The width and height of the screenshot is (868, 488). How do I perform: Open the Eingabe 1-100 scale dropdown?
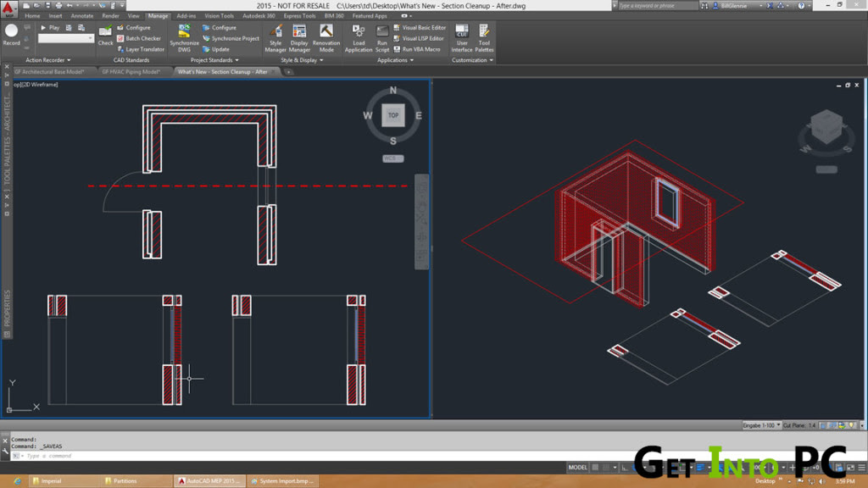pos(761,425)
